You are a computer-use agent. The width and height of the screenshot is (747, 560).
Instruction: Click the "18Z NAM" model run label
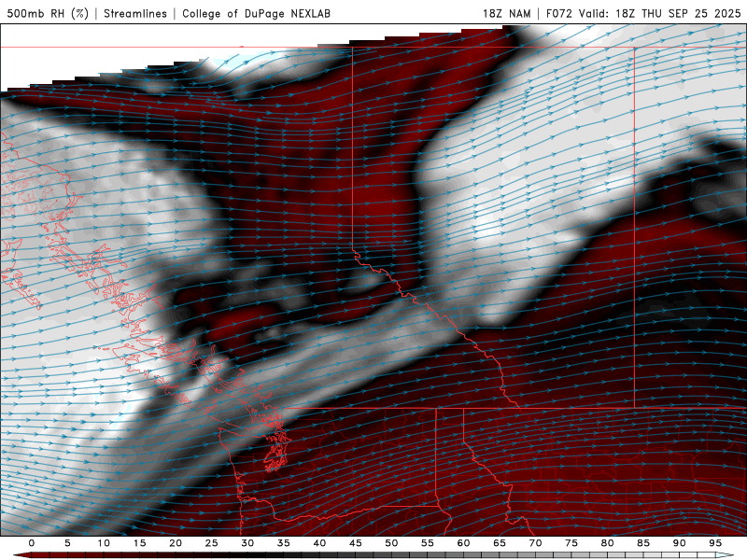tap(506, 13)
